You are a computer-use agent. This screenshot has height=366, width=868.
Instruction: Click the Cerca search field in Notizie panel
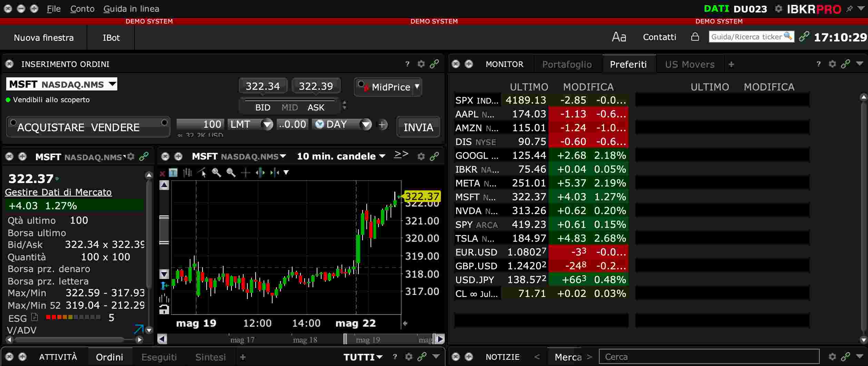(x=709, y=357)
